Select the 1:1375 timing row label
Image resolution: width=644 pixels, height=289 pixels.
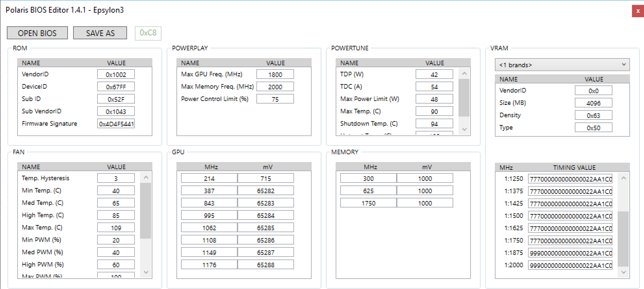(x=514, y=191)
